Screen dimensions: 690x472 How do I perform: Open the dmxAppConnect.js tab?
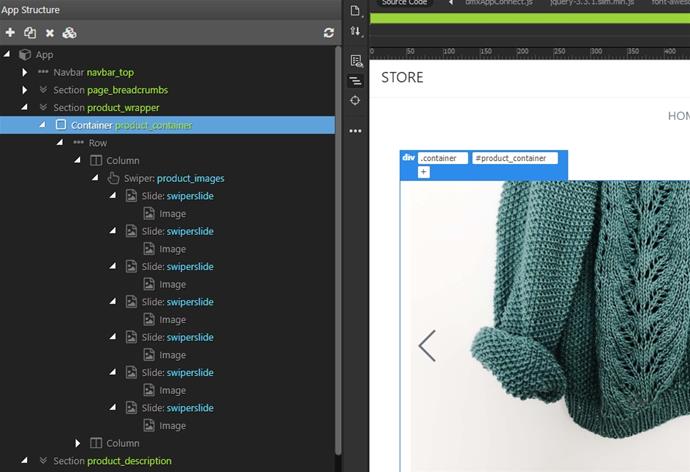pyautogui.click(x=499, y=3)
